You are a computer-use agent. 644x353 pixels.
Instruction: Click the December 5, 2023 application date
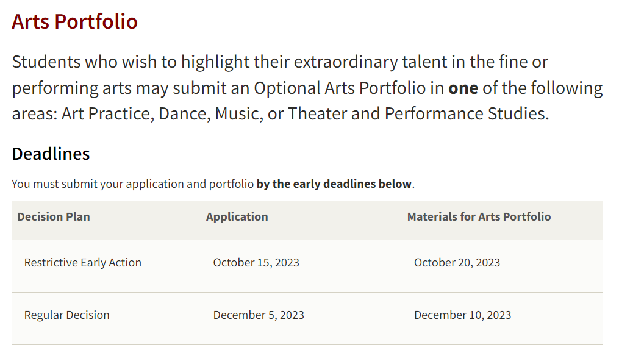[x=259, y=315]
